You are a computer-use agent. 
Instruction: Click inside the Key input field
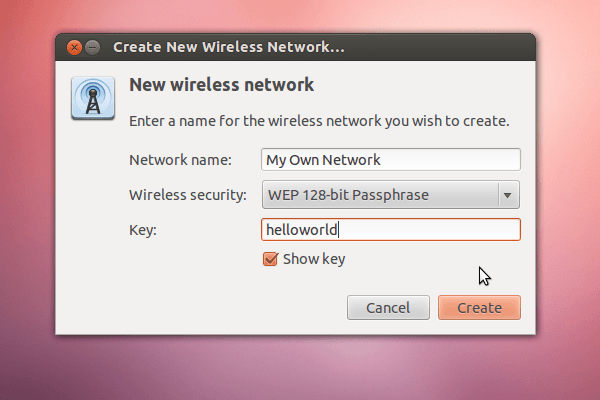pyautogui.click(x=391, y=230)
